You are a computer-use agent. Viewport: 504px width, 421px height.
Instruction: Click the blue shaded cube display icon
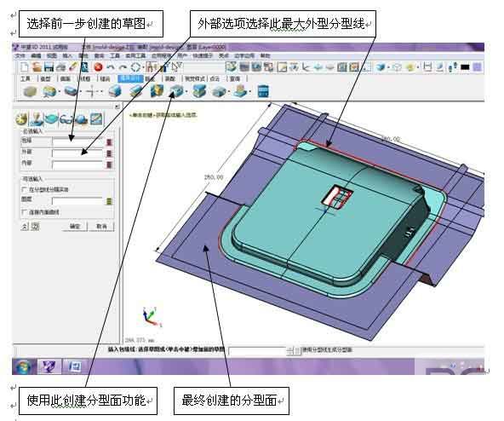tap(381, 67)
